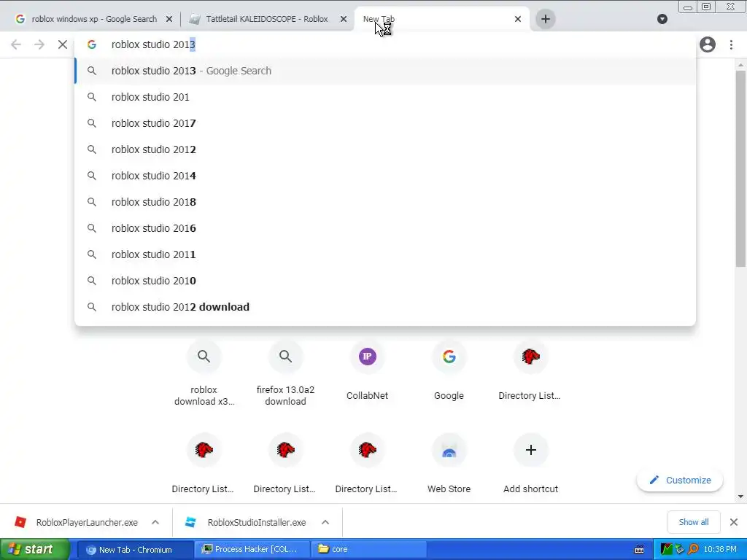Go back using the back arrow
The height and width of the screenshot is (560, 747).
point(16,44)
